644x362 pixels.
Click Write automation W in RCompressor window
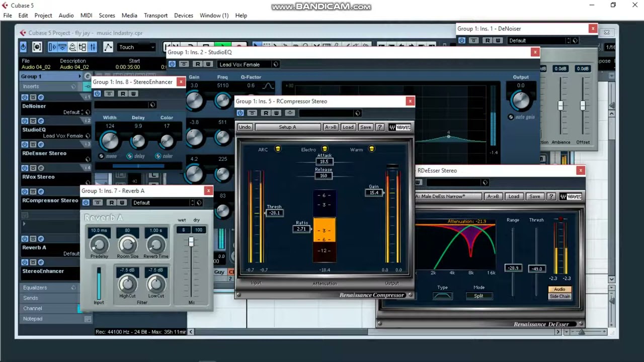pos(276,113)
